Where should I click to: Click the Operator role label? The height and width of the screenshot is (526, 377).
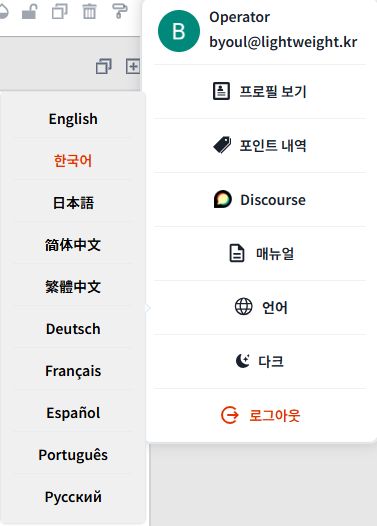point(239,17)
